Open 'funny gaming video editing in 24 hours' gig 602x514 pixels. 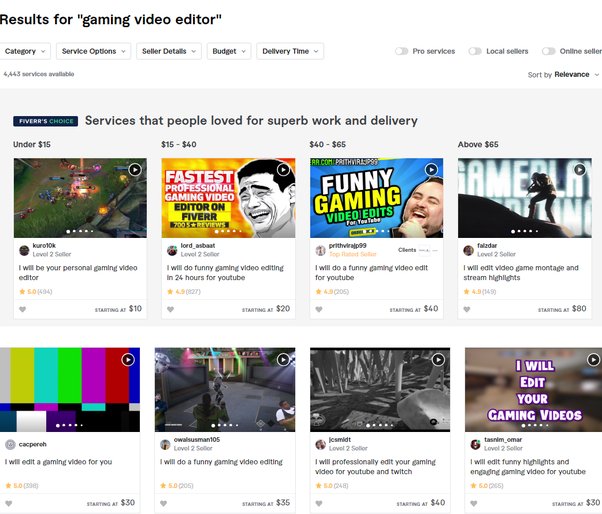pyautogui.click(x=225, y=273)
